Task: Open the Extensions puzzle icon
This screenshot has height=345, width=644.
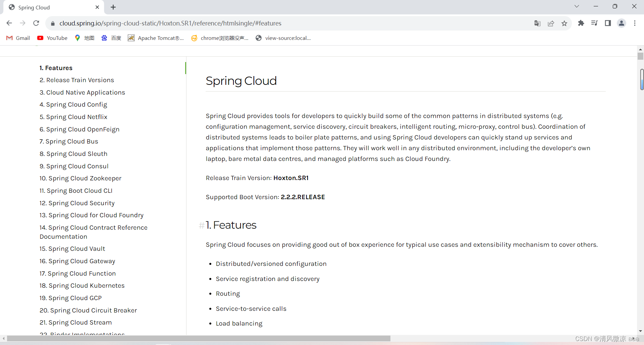Action: [581, 23]
